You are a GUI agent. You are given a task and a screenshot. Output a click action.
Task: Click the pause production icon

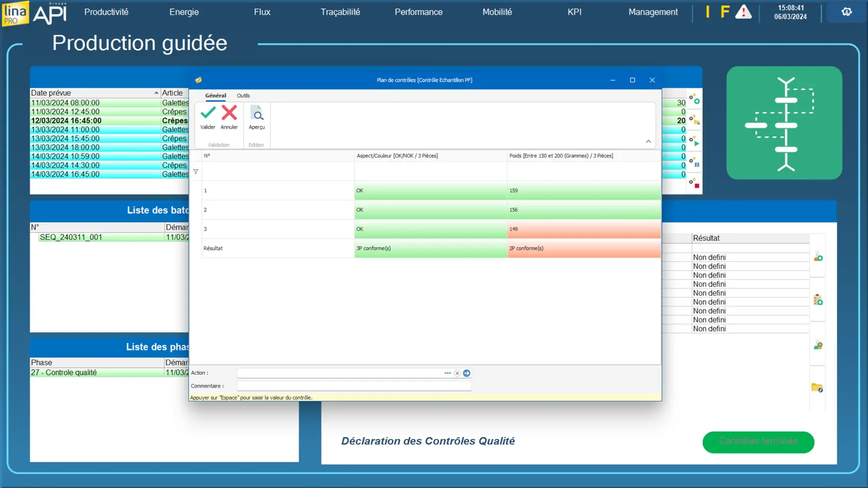click(x=694, y=163)
